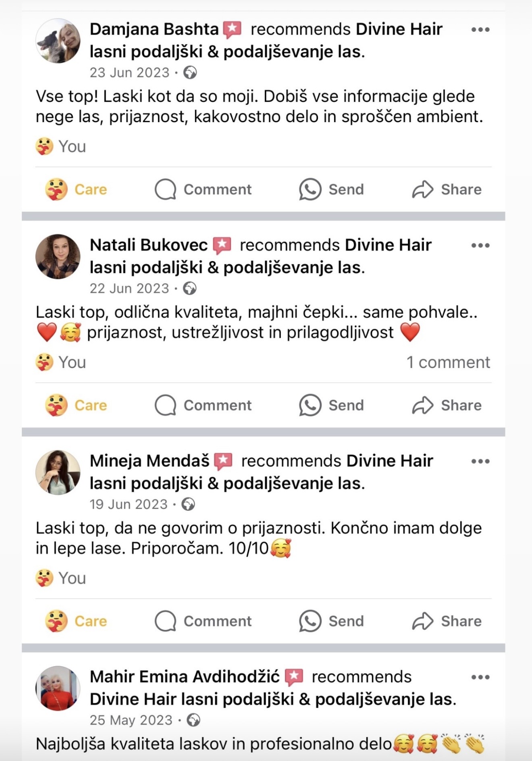Click globe privacy icon beside 22 Jun 2023
This screenshot has width=532, height=761.
coord(190,289)
